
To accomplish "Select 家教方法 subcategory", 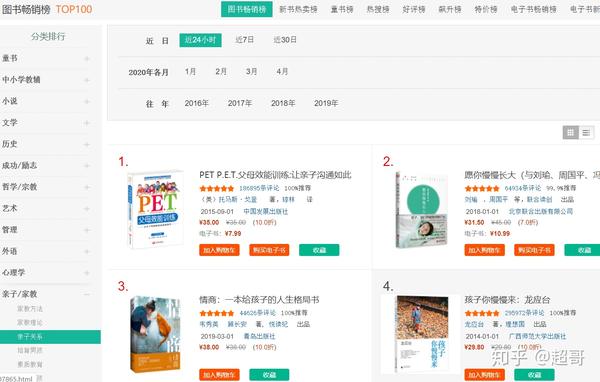I will coord(30,309).
